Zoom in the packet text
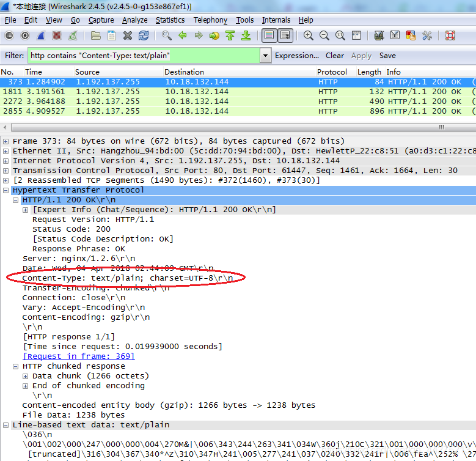The height and width of the screenshot is (461, 476). pyautogui.click(x=309, y=35)
